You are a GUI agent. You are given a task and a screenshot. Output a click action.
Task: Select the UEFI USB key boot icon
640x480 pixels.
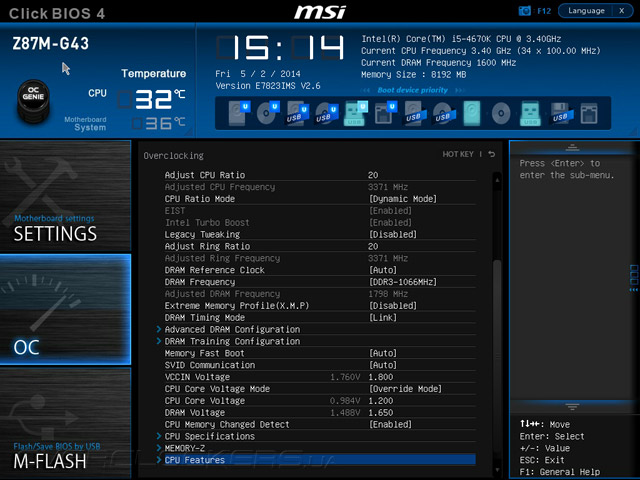click(356, 113)
